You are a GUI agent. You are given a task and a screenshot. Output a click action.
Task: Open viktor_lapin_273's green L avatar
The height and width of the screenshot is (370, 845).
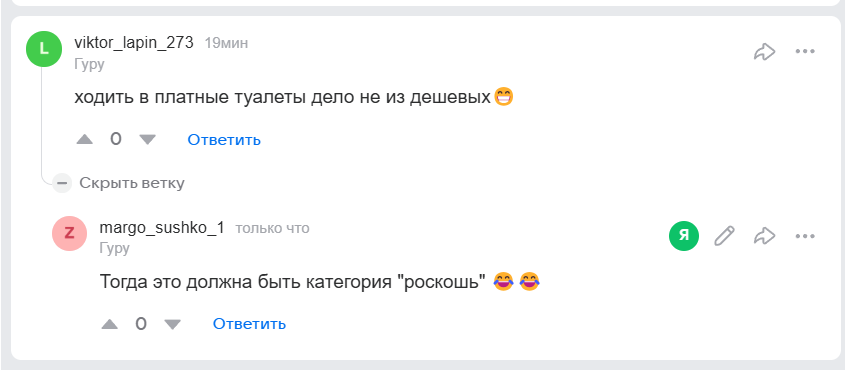coord(44,50)
